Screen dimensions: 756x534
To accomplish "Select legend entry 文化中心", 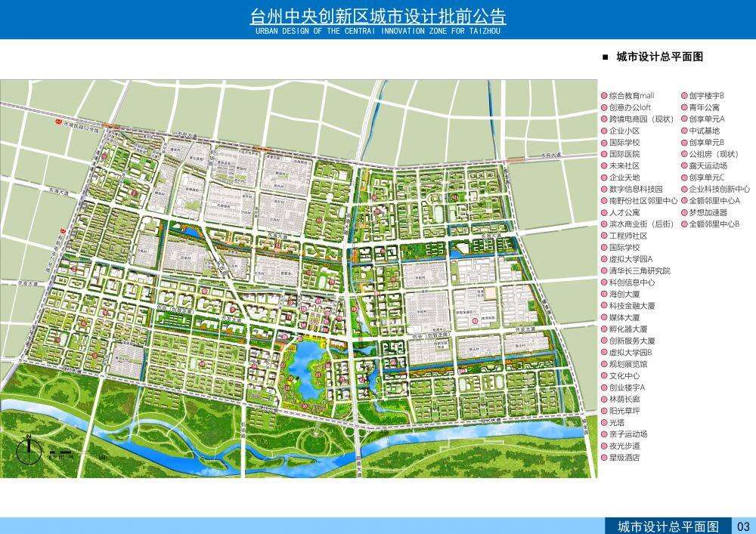I will pyautogui.click(x=621, y=376).
